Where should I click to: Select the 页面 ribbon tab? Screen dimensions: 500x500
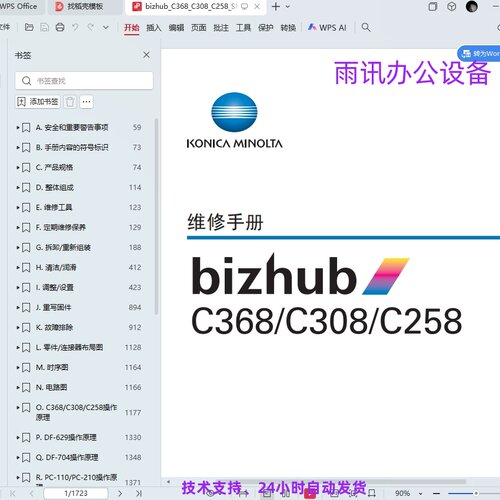199,28
